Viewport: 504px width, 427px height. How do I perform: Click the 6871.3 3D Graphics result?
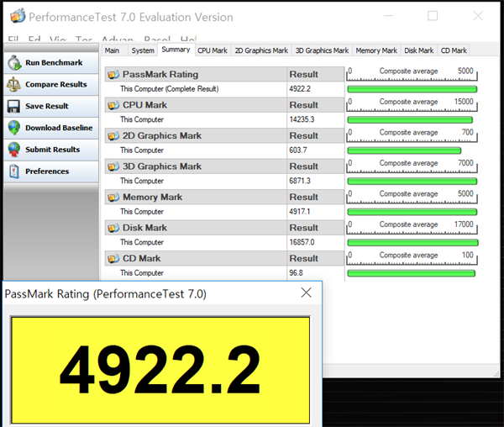click(300, 181)
